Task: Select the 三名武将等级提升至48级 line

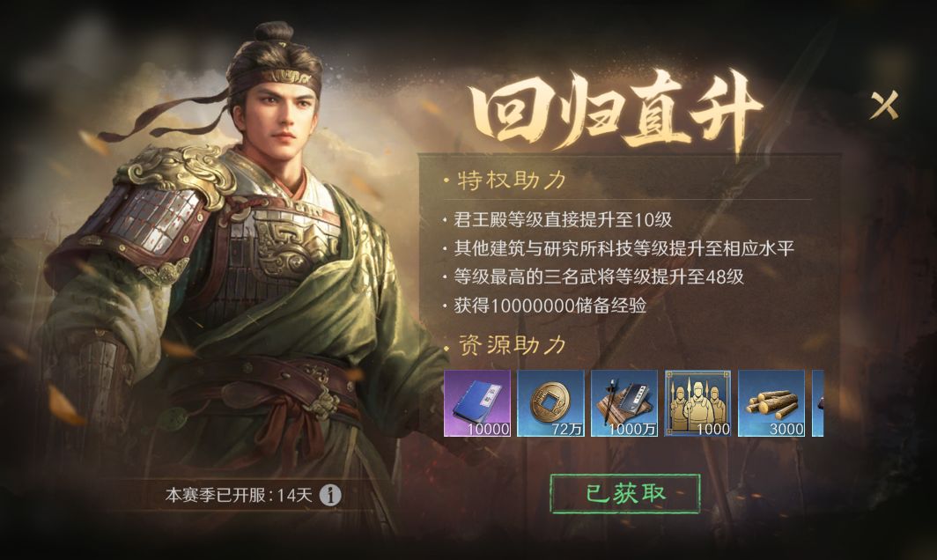Action: tap(598, 276)
